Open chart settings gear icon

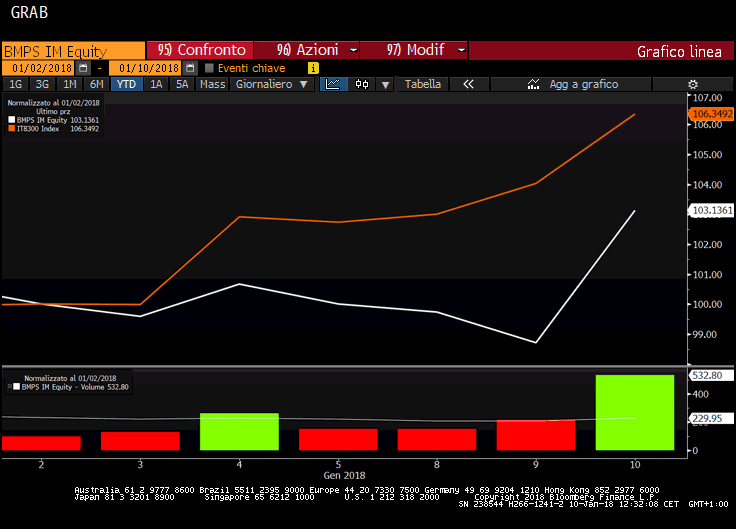pos(693,85)
